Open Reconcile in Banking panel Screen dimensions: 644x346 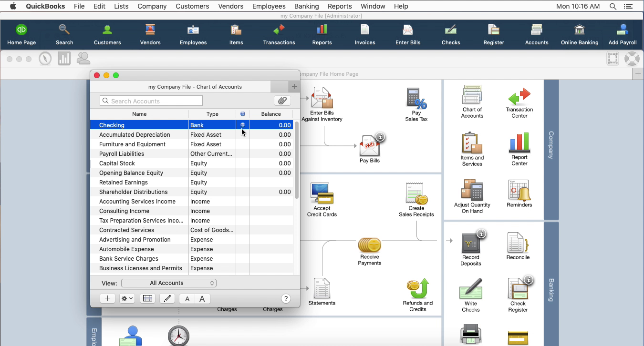coord(518,246)
